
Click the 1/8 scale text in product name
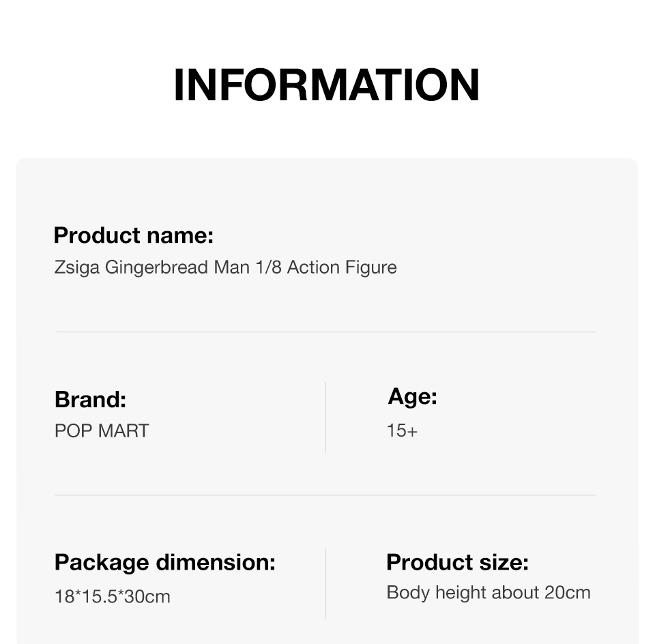point(269,267)
